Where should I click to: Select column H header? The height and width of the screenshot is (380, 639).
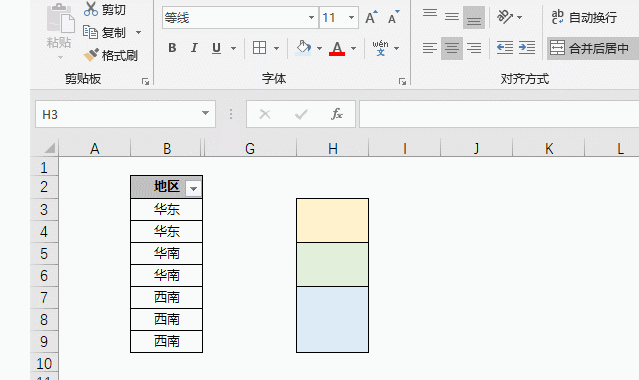333,148
